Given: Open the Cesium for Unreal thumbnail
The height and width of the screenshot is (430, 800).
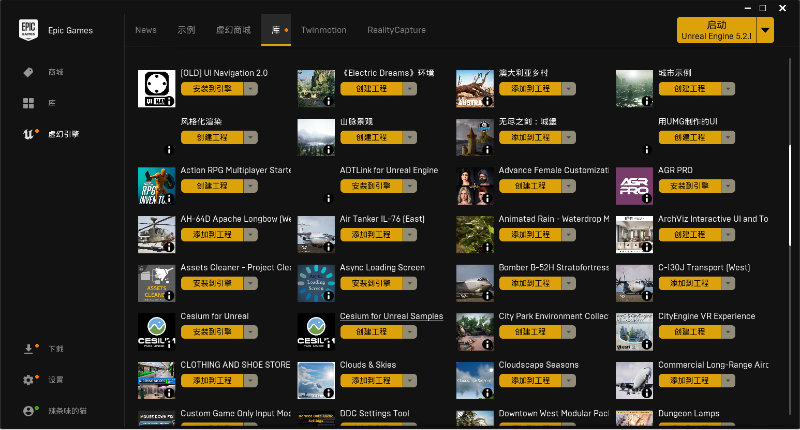Looking at the screenshot, I should [157, 332].
